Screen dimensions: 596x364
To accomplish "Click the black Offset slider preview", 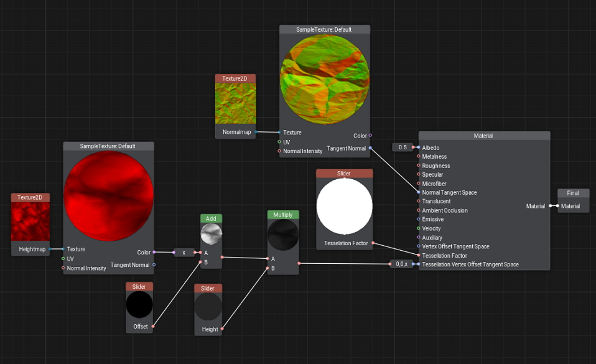I will [x=139, y=306].
